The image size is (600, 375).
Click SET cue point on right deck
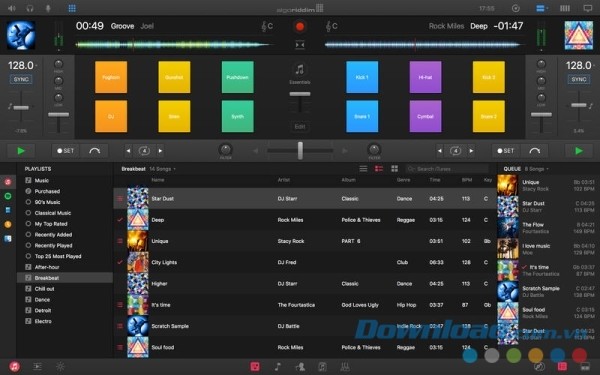point(505,151)
